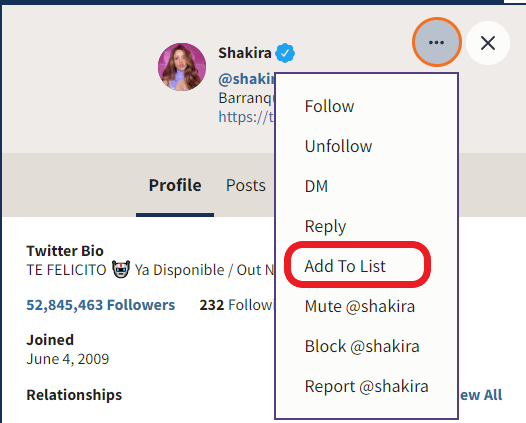The image size is (526, 423).
Task: Click the Shakira display name
Action: (245, 53)
